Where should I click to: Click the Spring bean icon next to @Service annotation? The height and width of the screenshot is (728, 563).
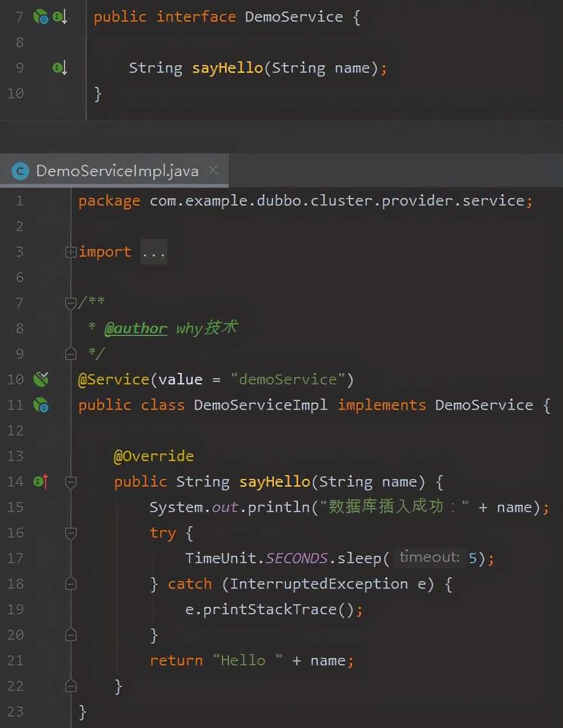[41, 379]
